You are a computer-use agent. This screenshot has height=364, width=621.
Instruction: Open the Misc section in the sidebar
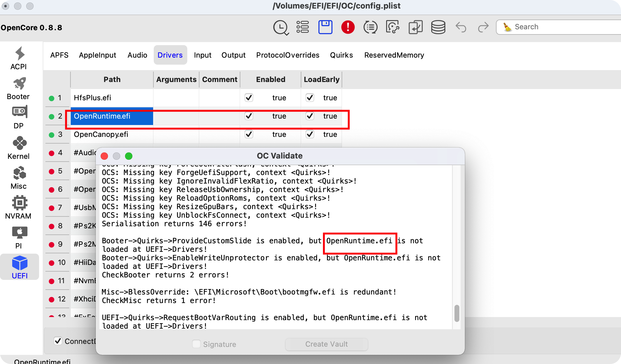coord(19,177)
